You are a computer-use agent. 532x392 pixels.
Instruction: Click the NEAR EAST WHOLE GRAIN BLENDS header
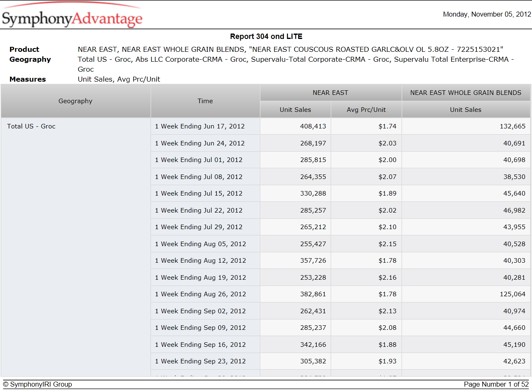click(466, 93)
